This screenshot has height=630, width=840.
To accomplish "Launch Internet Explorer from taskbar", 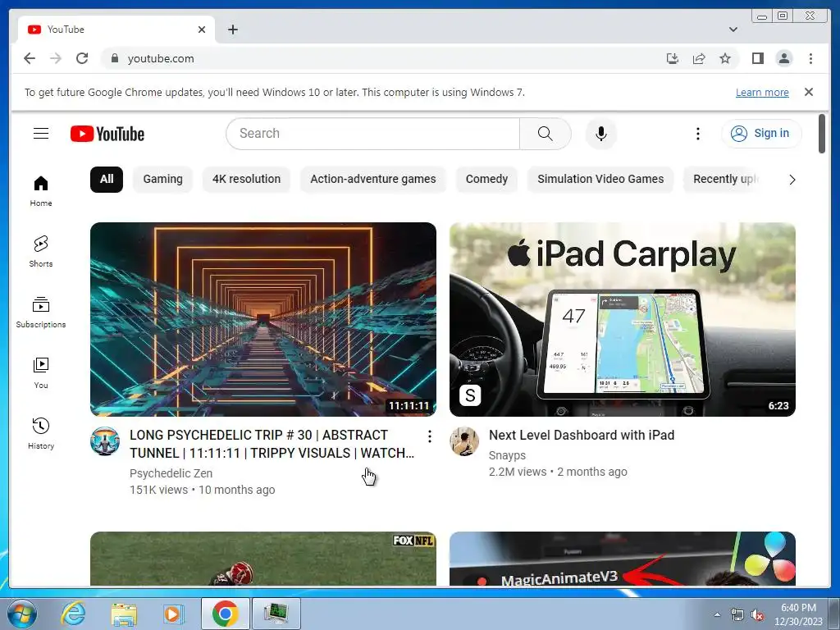I will tap(73, 614).
